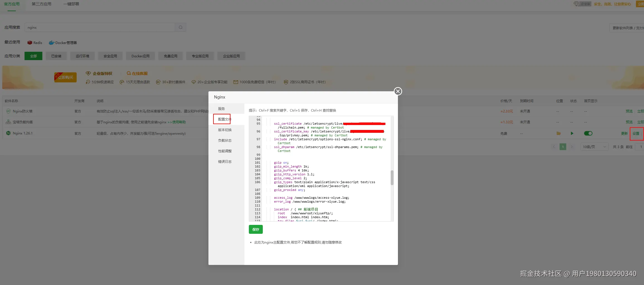The height and width of the screenshot is (285, 644).
Task: Filter apps by 专业版应用 category
Action: point(200,56)
